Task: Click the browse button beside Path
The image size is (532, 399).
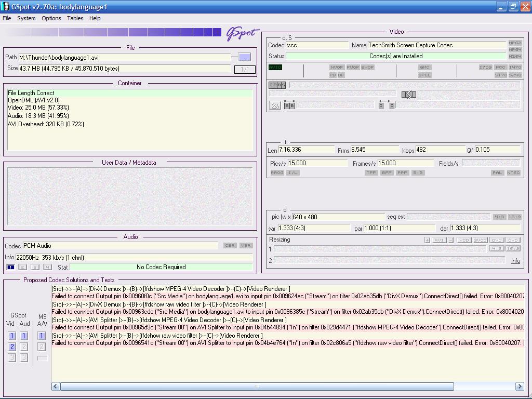Action: (x=245, y=57)
